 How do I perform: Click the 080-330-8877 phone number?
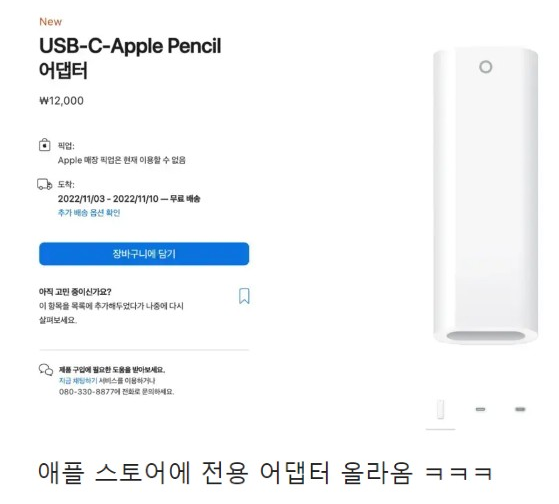pyautogui.click(x=87, y=392)
